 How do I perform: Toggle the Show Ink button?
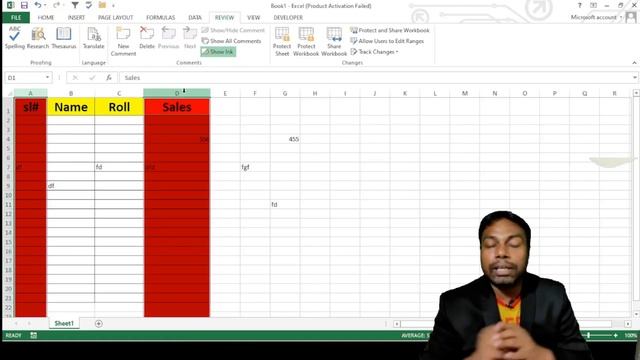coord(218,52)
